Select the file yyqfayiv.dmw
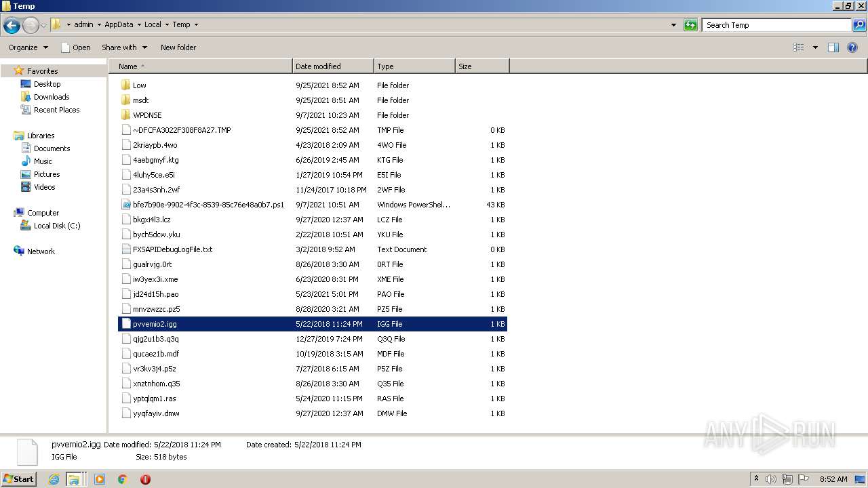Viewport: 868px width, 488px height. pos(313,413)
